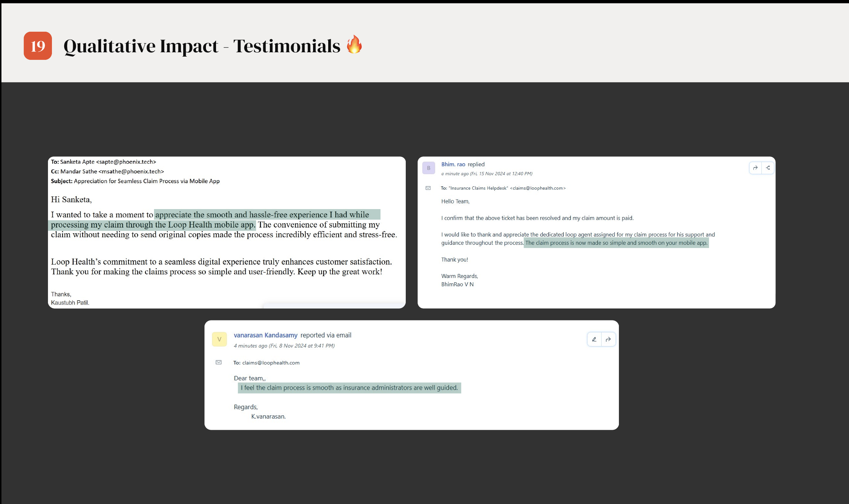
Task: Click the fire emoji beside Testimonials
Action: [x=354, y=44]
